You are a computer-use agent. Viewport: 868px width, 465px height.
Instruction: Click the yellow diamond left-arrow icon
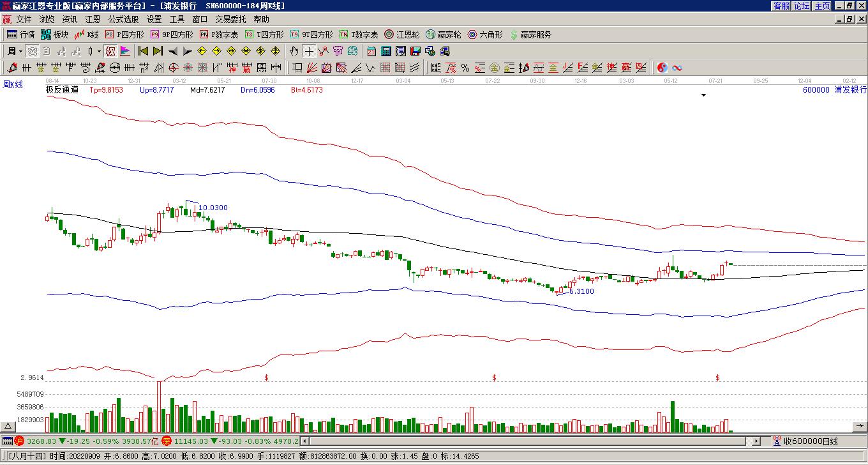click(202, 51)
